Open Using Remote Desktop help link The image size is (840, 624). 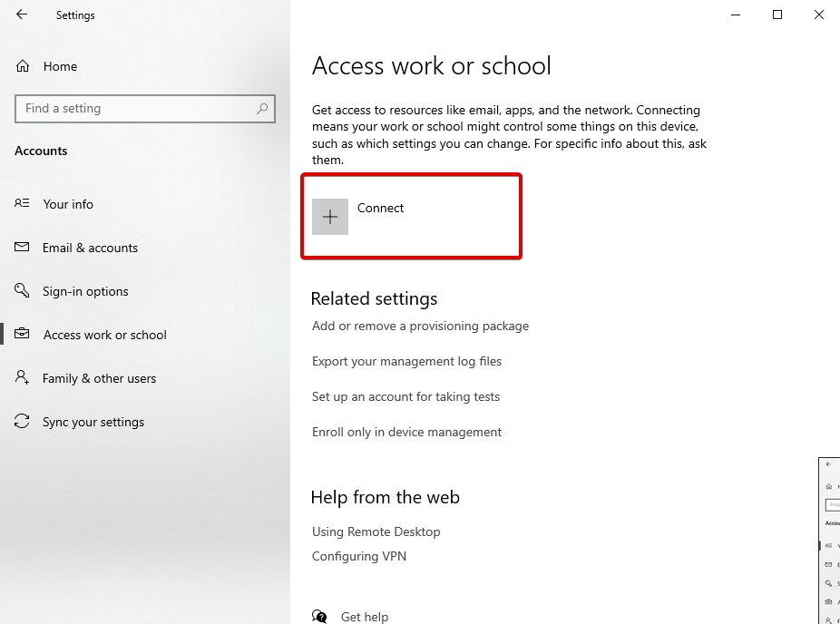coord(376,531)
